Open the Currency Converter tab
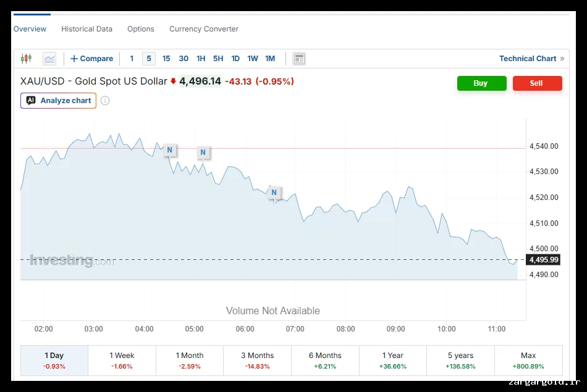Screen dimensions: 587x392 [204, 29]
